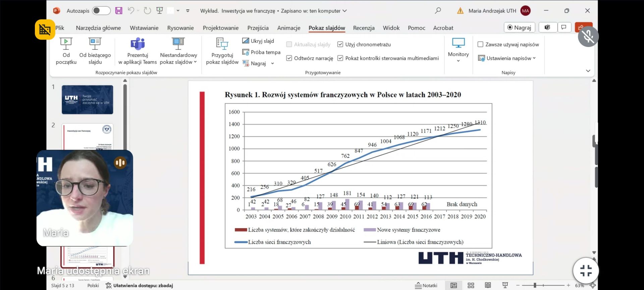Uncheck Odtwórz narrację
This screenshot has height=290, width=644.
(289, 58)
